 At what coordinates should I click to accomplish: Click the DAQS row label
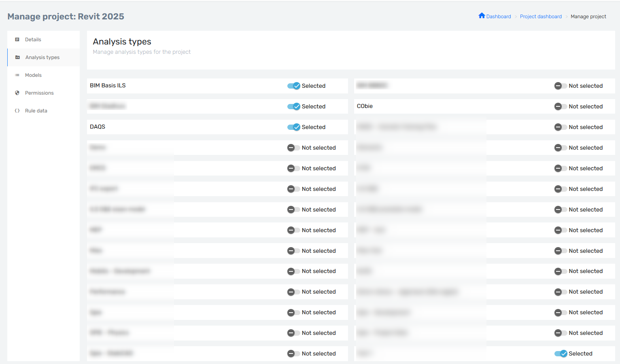[98, 127]
